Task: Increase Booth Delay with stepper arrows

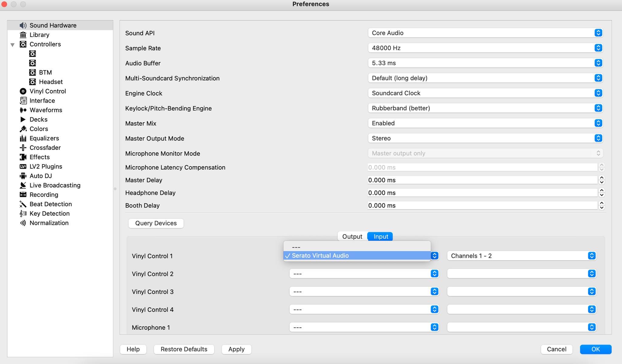Action: (602, 204)
